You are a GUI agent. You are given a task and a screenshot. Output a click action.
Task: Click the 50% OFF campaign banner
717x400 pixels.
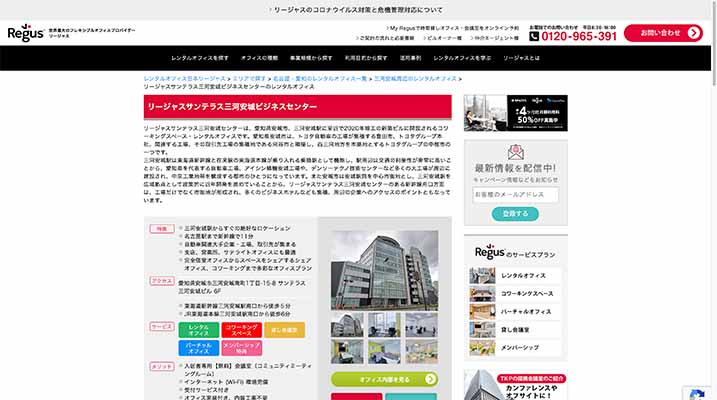tap(515, 113)
